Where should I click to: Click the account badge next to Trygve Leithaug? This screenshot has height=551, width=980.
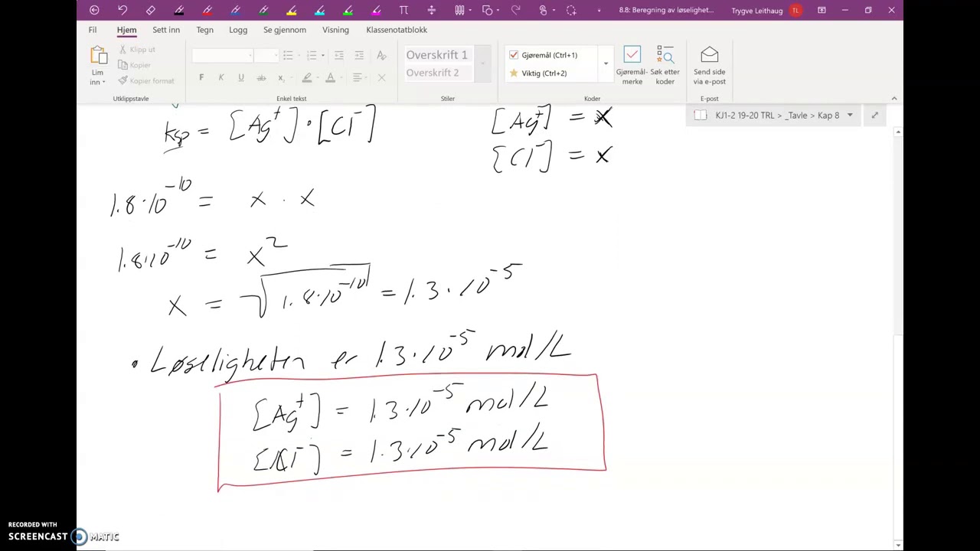[x=795, y=10]
